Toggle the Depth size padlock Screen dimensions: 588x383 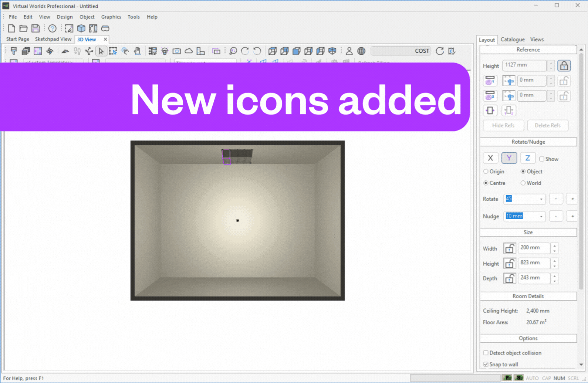pyautogui.click(x=510, y=278)
